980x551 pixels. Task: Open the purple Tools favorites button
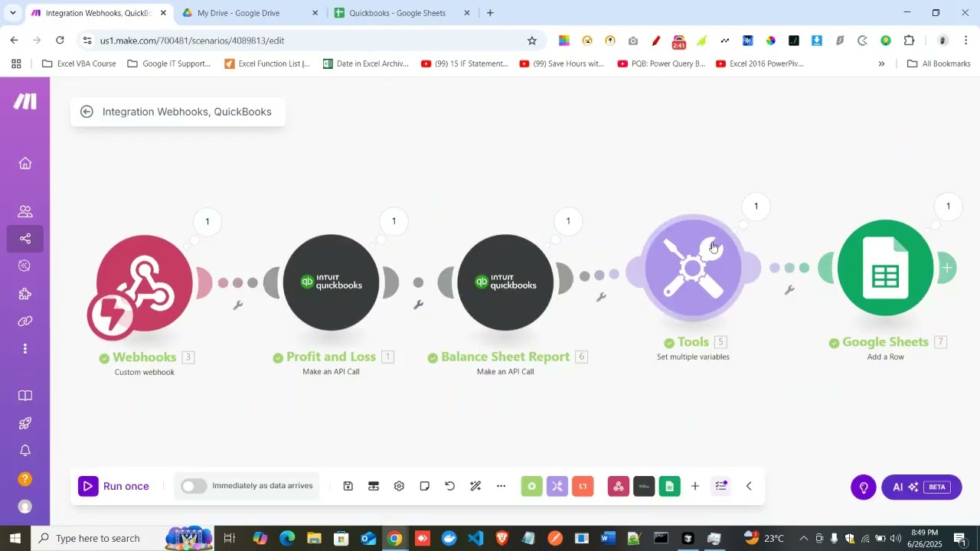tap(557, 486)
